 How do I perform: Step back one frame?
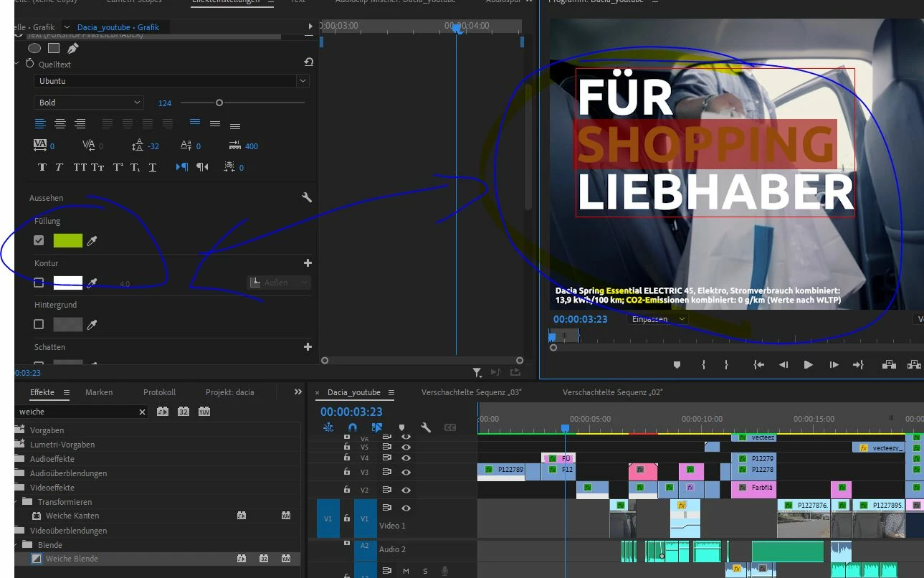pos(784,364)
